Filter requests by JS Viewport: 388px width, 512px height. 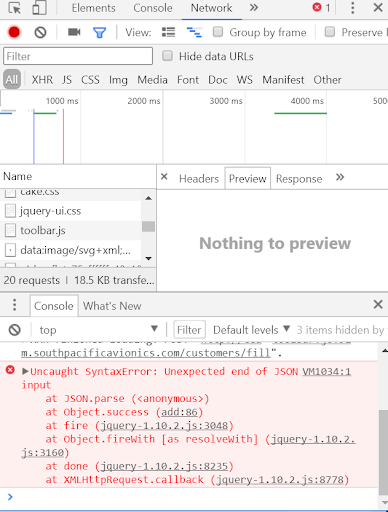(x=67, y=80)
